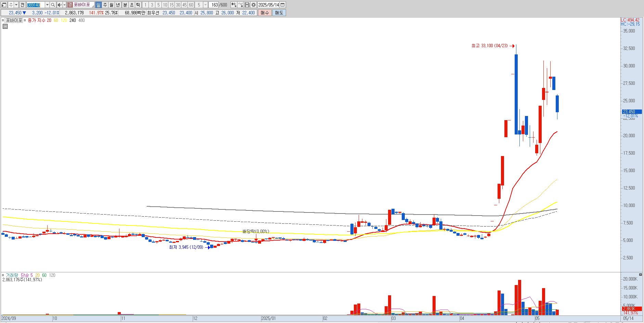
Task: Click the speaker sound icon
Action: coord(60,5)
